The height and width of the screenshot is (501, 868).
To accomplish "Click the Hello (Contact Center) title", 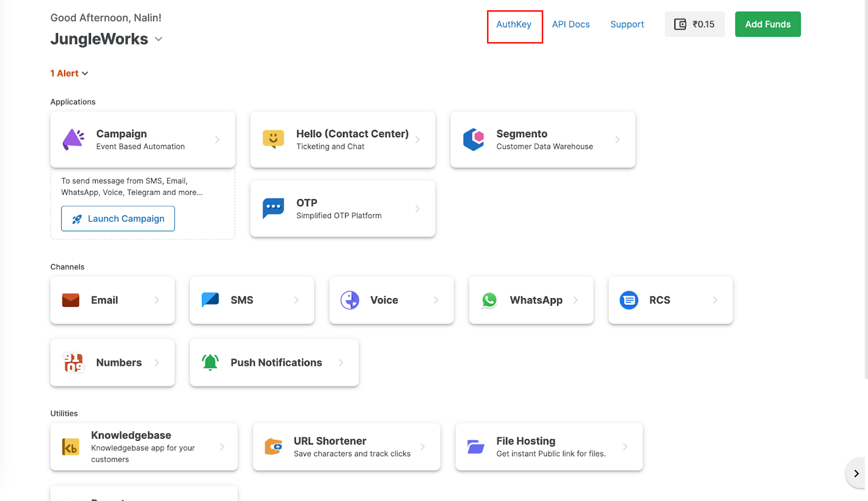I will [x=353, y=134].
